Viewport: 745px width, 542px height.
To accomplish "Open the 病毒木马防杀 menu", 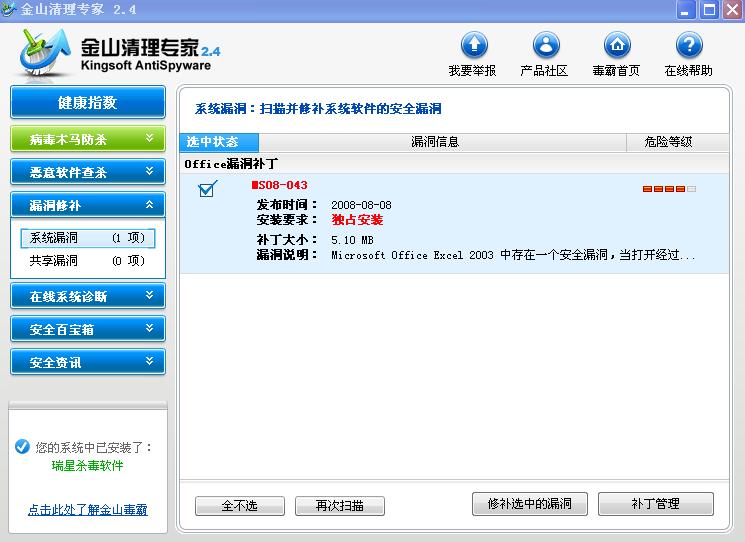I will tap(88, 139).
